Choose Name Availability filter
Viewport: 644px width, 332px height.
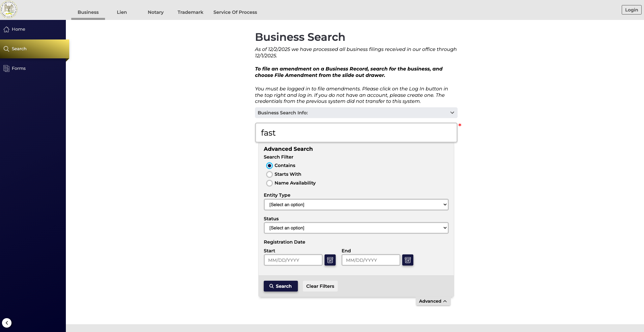click(269, 183)
